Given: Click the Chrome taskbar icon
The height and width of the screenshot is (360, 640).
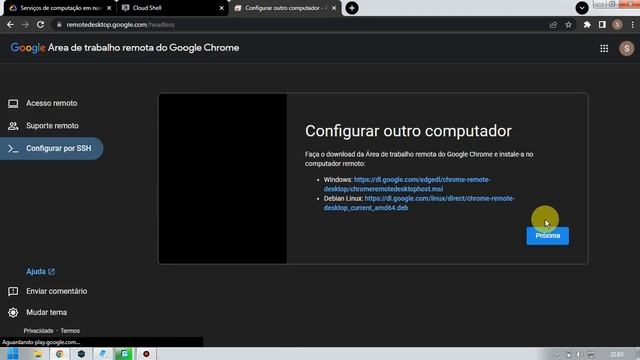Looking at the screenshot, I should coord(60,354).
